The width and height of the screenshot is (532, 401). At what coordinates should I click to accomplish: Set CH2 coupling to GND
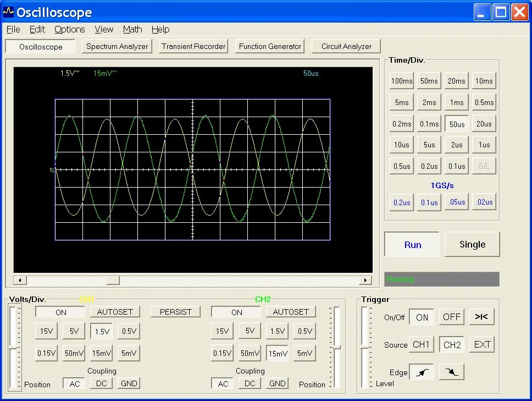277,383
